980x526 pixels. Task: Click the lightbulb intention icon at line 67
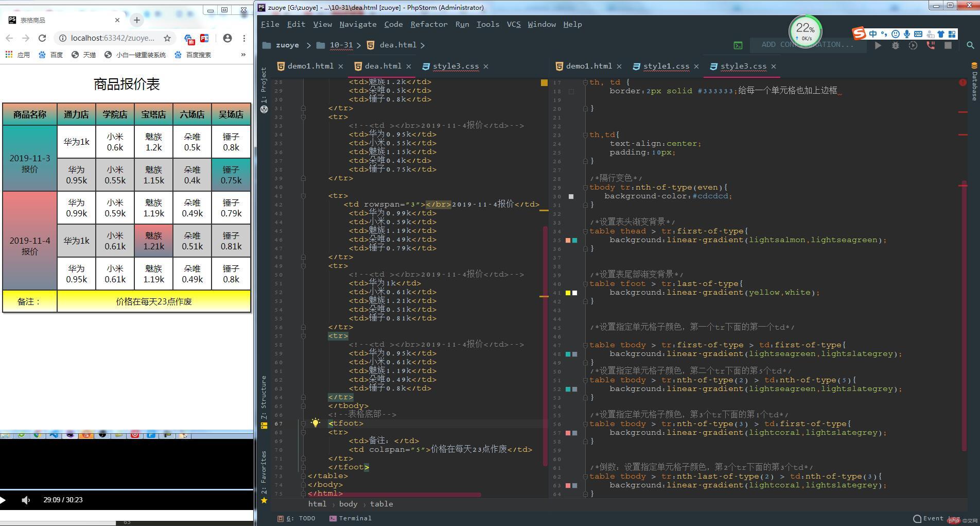(316, 423)
